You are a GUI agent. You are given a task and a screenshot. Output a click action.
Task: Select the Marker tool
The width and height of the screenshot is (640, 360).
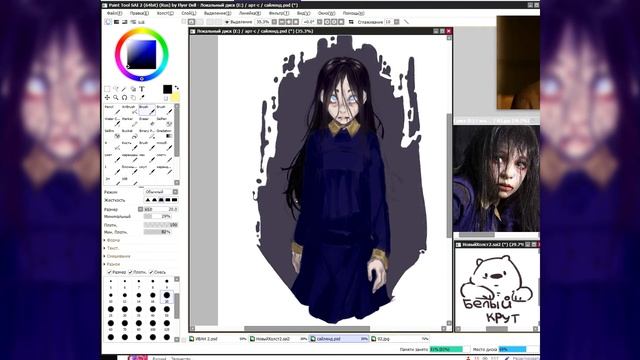pos(130,122)
